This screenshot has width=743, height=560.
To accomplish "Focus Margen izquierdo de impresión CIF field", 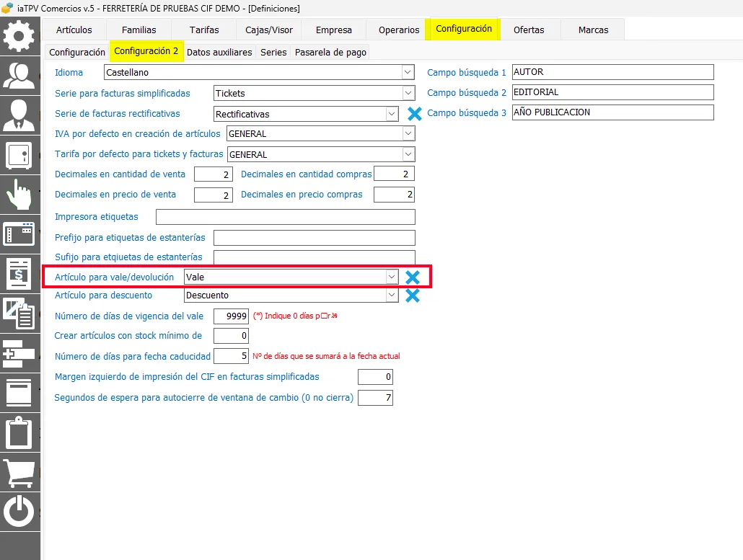I will [375, 377].
